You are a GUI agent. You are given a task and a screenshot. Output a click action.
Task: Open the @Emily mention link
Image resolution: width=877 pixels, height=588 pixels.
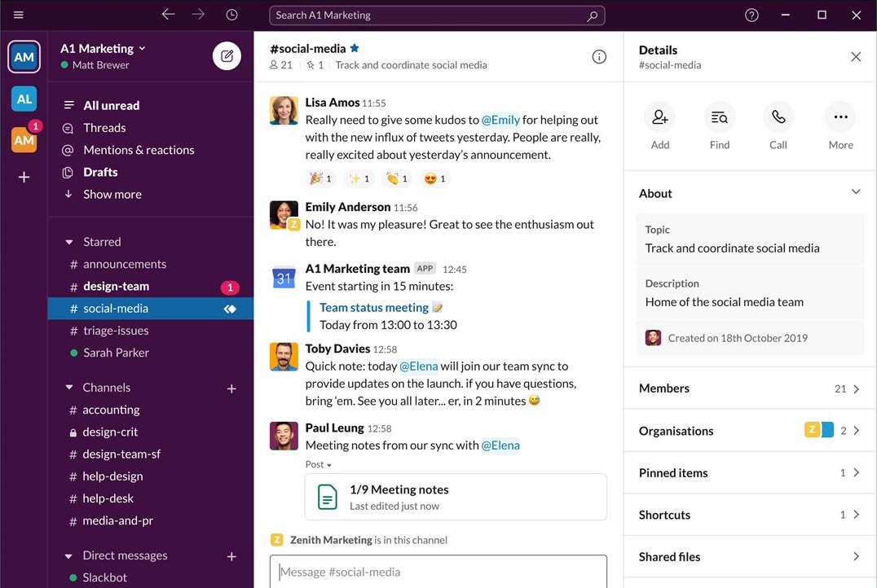click(x=500, y=119)
